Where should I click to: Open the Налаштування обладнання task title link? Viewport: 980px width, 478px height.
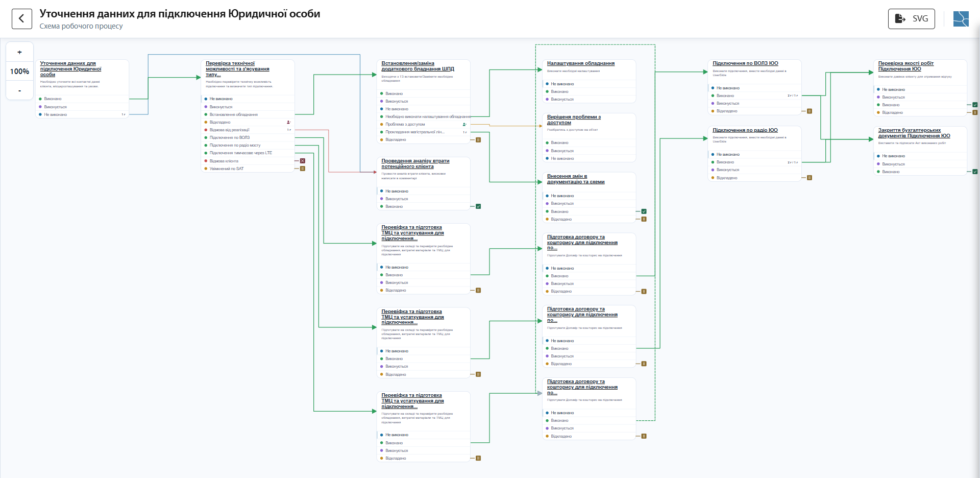(580, 63)
